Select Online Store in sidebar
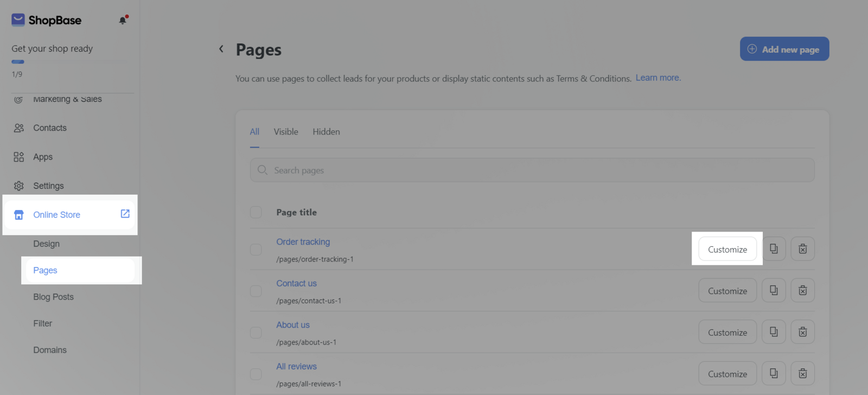 coord(70,215)
